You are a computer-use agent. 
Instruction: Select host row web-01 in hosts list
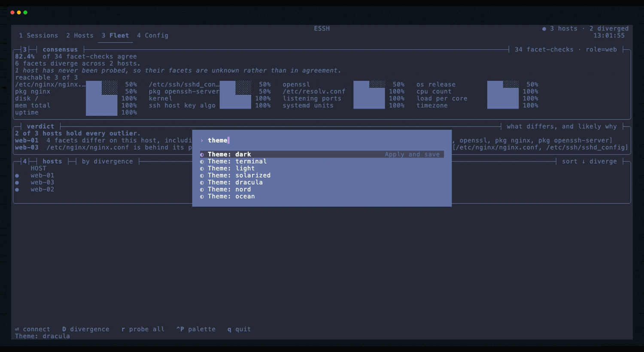42,176
